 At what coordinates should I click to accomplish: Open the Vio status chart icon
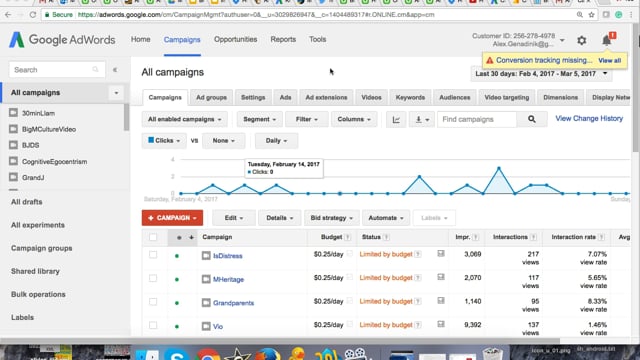[x=441, y=324]
